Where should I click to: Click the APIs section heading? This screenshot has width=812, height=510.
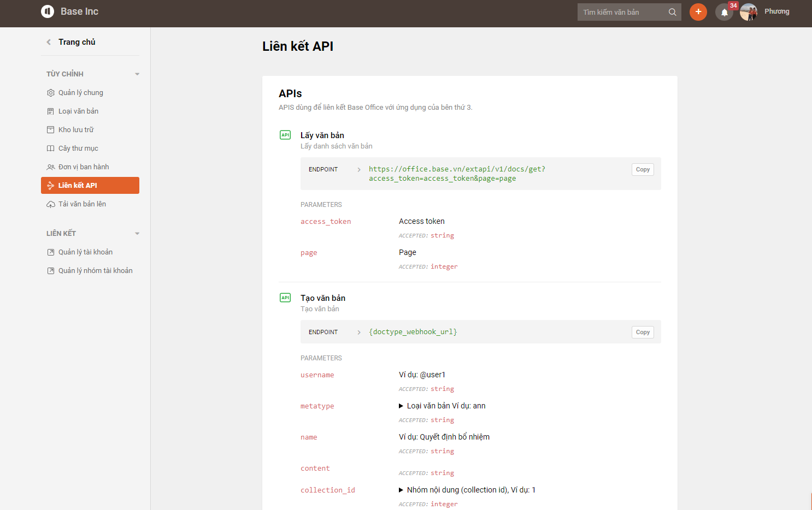[290, 93]
